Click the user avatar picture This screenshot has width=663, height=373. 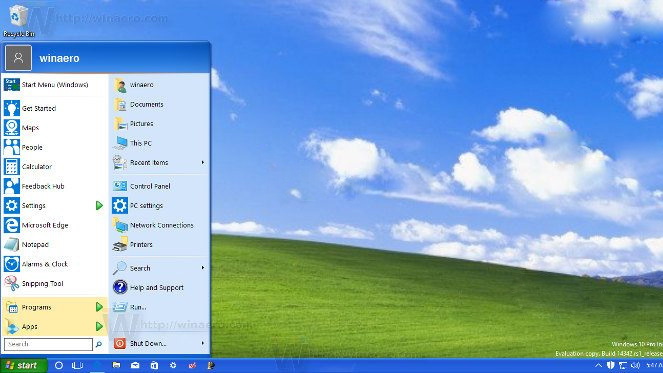[x=18, y=58]
